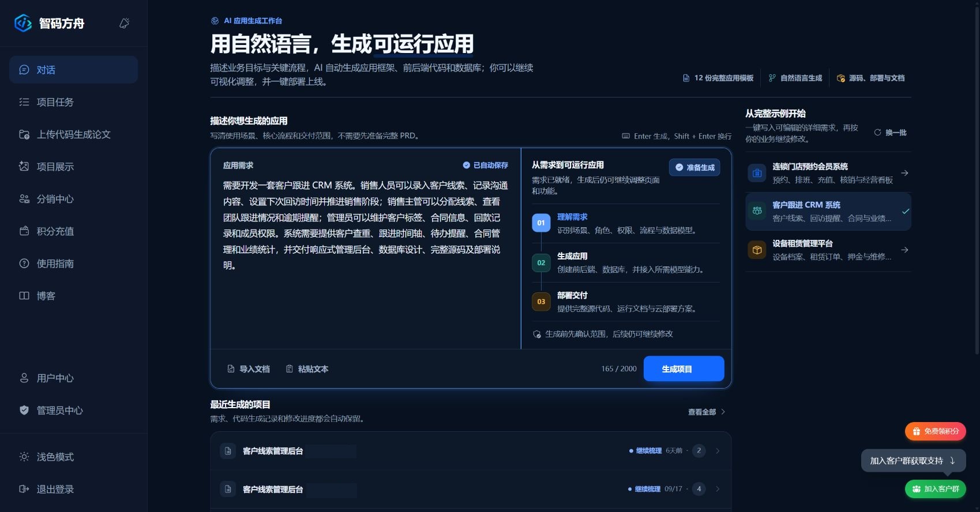Click the 用户中心 person icon

click(24, 378)
